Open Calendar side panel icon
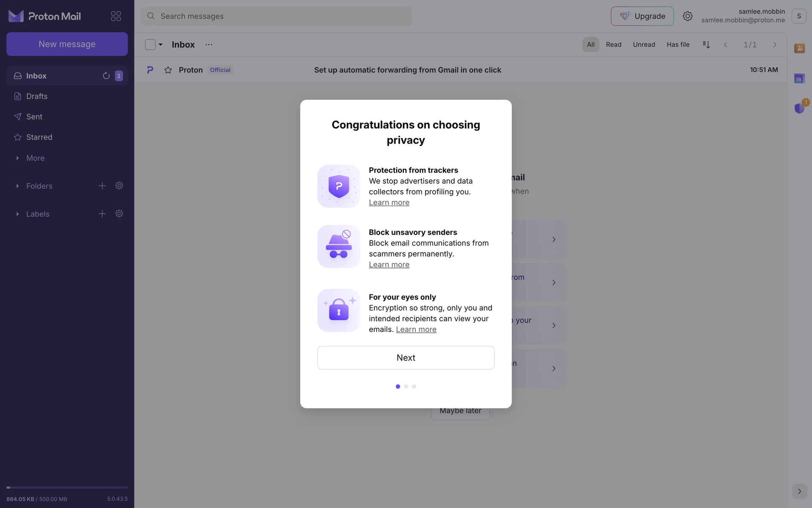 pos(799,79)
